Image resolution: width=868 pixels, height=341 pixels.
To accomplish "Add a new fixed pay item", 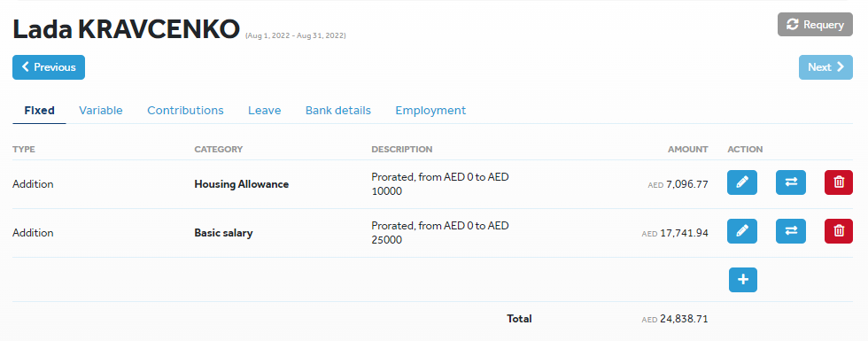I will (x=743, y=280).
